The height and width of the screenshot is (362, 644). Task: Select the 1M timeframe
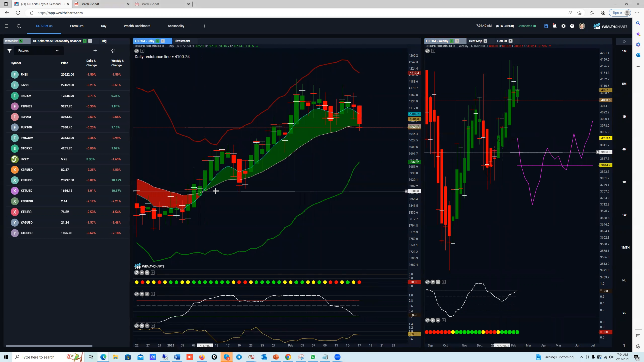(624, 51)
